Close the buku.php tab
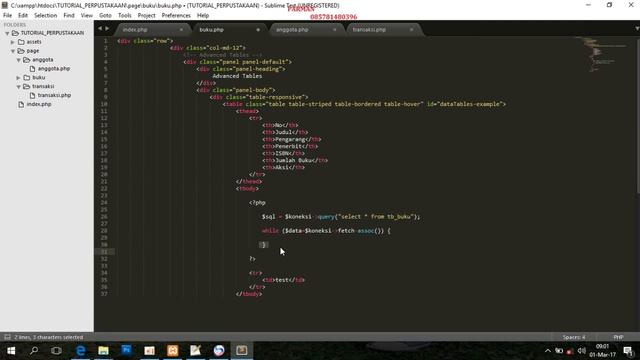The height and width of the screenshot is (360, 640). 258,30
